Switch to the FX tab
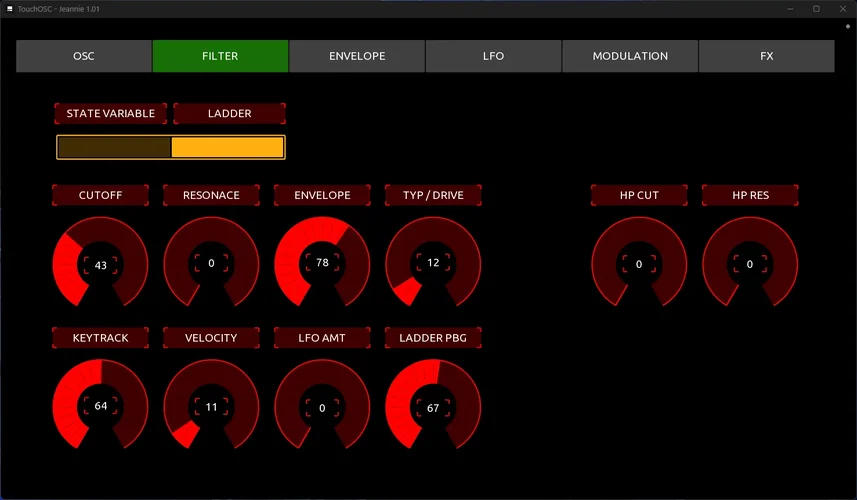The image size is (857, 500). pos(767,56)
